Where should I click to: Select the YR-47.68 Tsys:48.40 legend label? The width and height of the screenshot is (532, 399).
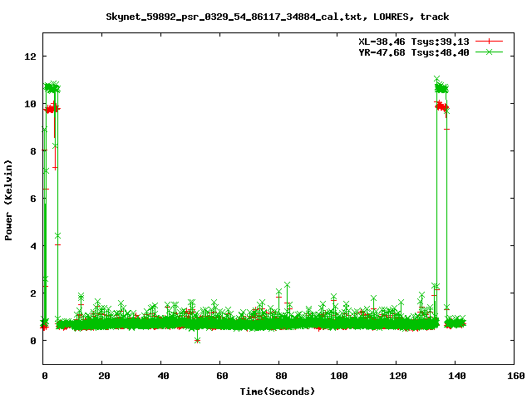[x=414, y=52]
